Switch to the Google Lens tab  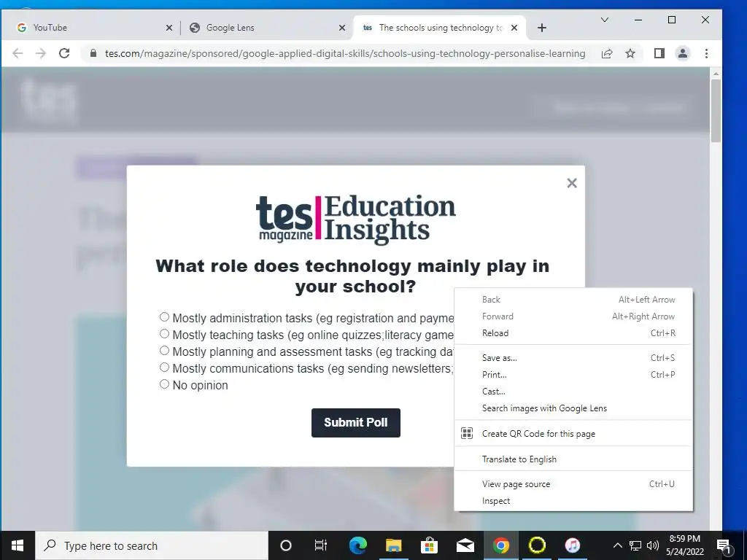tap(267, 28)
